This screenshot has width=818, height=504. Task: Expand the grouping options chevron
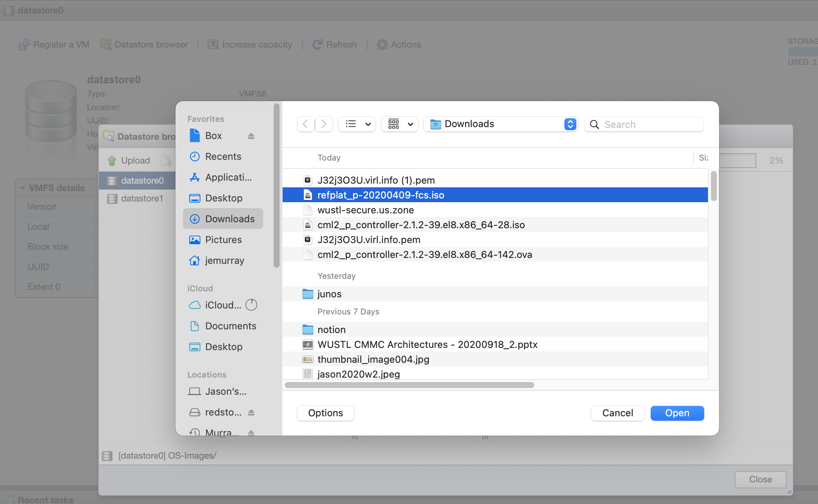coord(410,125)
